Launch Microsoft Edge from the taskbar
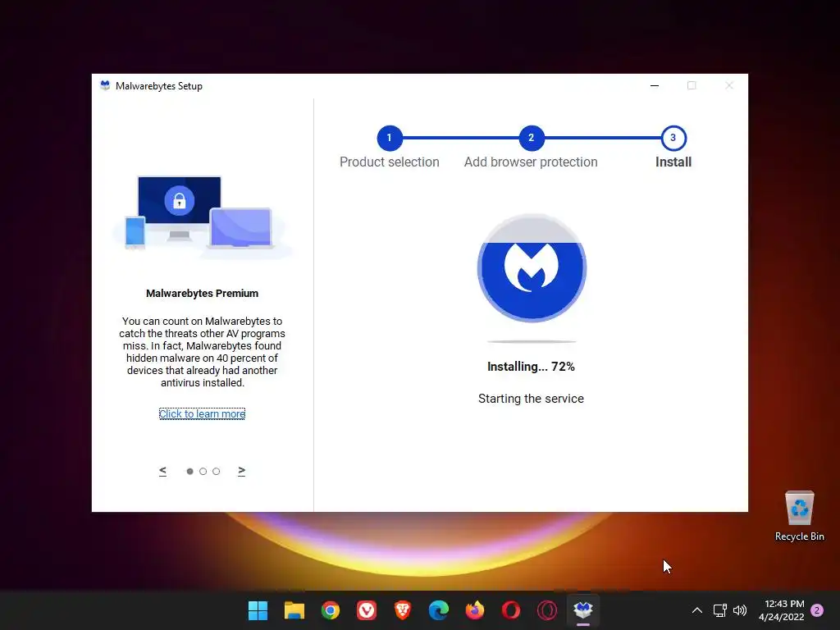Viewport: 840px width, 630px height. pos(439,610)
